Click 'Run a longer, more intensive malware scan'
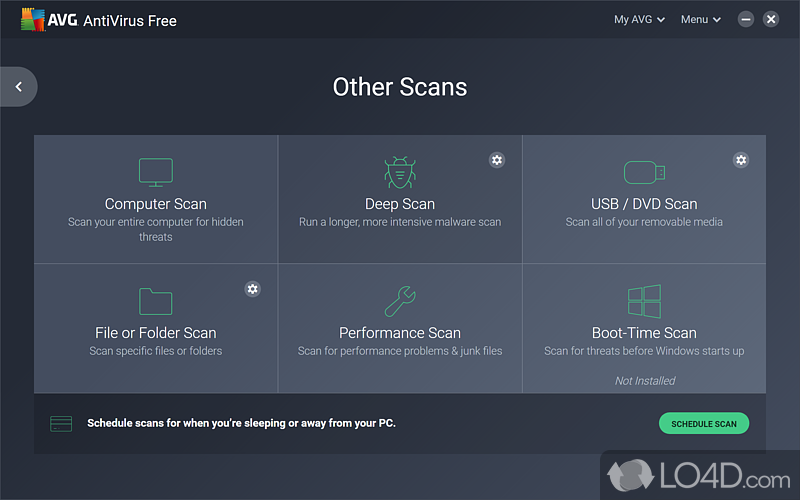This screenshot has height=500, width=800. pos(400,222)
